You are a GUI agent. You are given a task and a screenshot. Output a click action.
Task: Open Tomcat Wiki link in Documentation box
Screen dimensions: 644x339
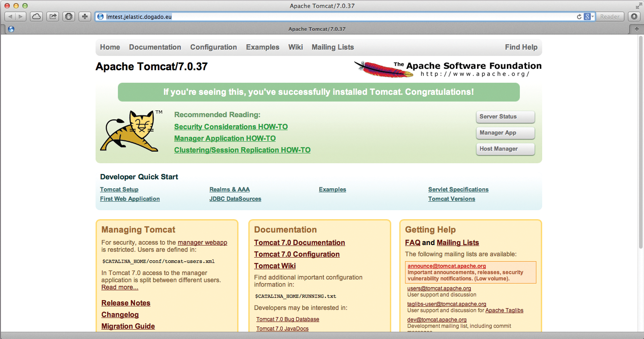point(275,266)
